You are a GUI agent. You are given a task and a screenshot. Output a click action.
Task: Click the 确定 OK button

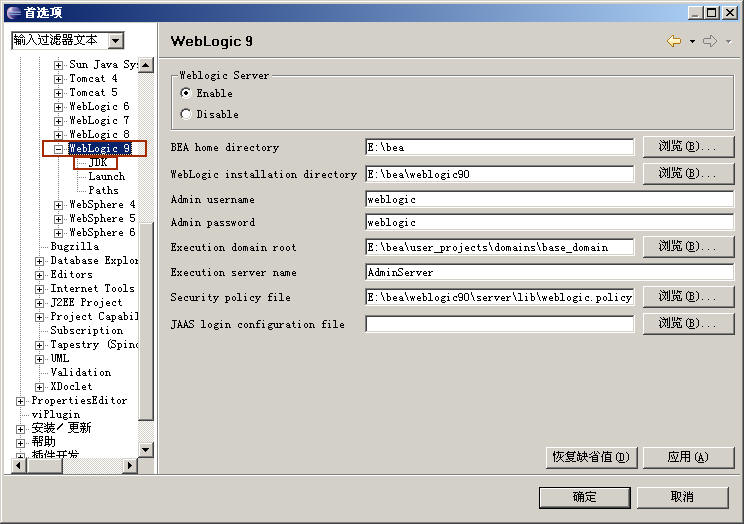click(x=585, y=497)
